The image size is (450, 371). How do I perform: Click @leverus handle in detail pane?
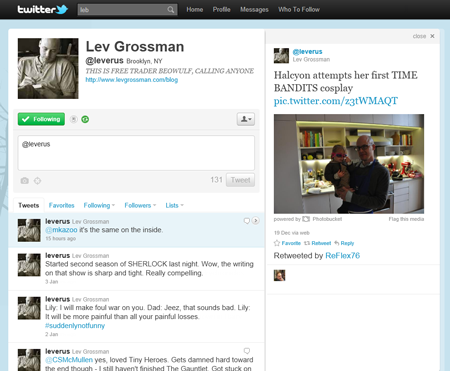[307, 52]
